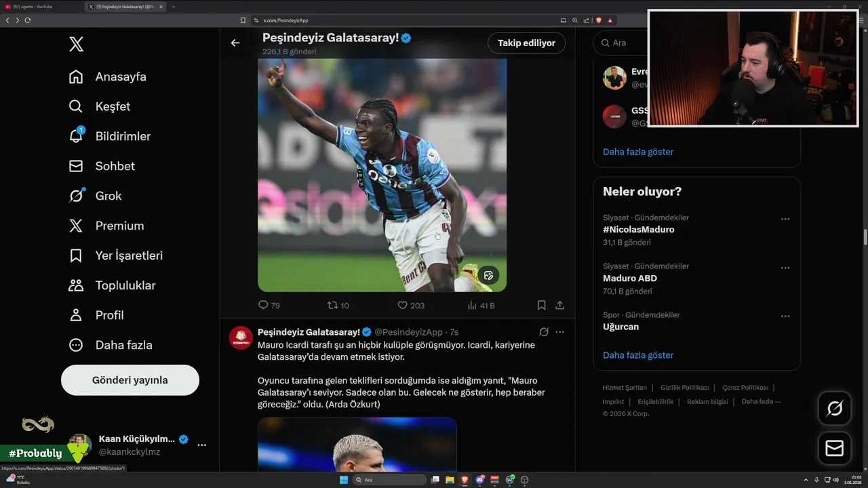Open Anasayfa home from sidebar
The image size is (868, 488).
[108, 77]
